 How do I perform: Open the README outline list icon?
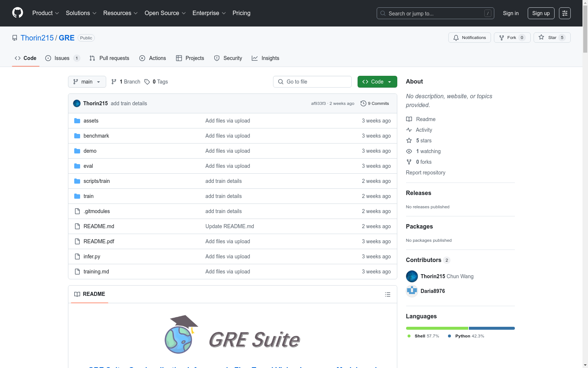[x=387, y=294]
